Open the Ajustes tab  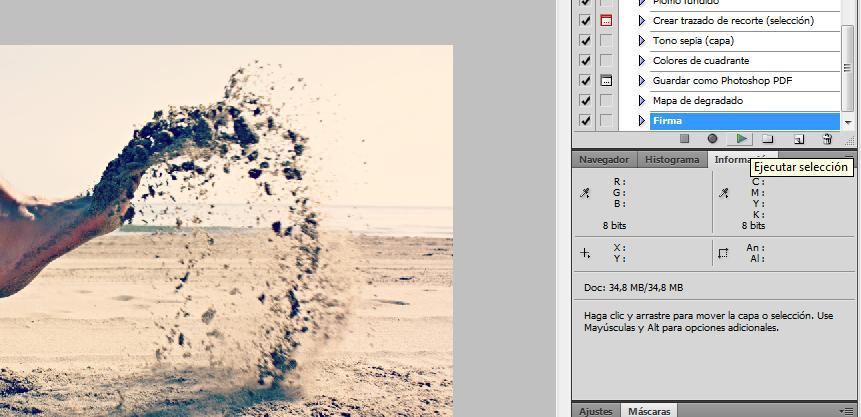(596, 412)
